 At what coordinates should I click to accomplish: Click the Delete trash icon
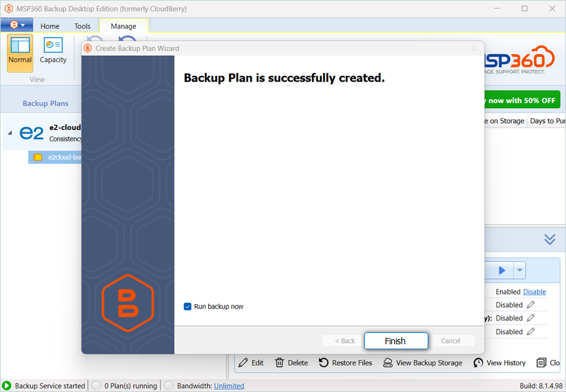[x=280, y=362]
